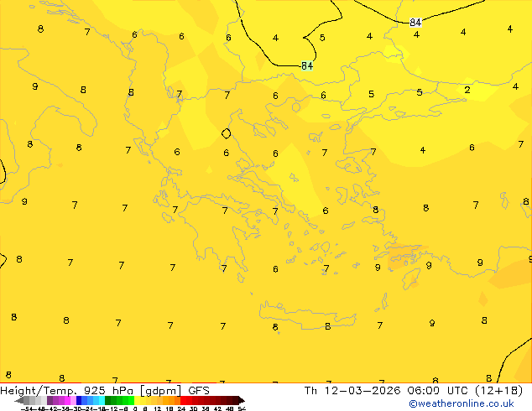Viewport: 532px width, 411px height.
Task: Click the small closed contour circle over northern Greece
Action: pyautogui.click(x=227, y=133)
